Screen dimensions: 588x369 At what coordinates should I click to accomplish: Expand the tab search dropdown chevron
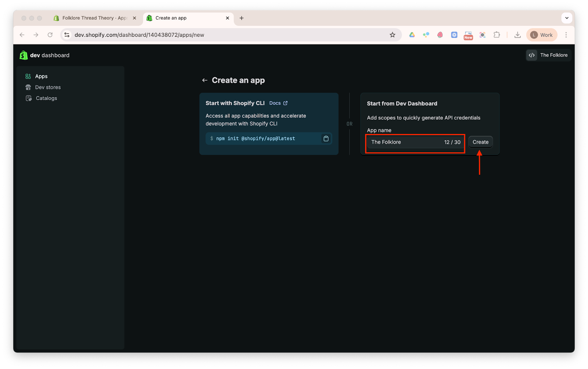point(567,18)
